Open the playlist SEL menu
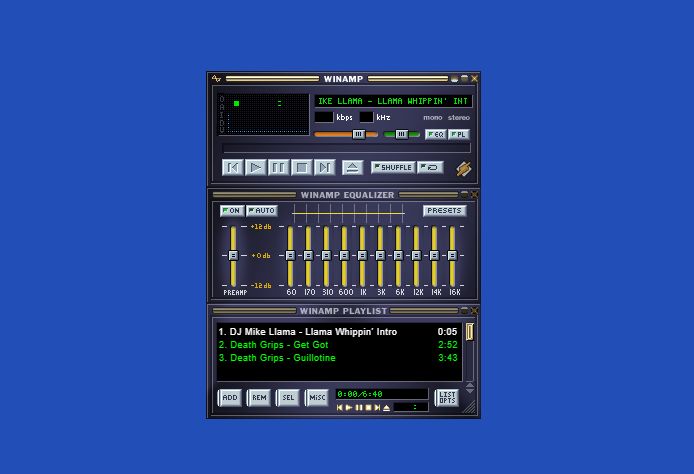Screen dimensions: 694x474 click(x=288, y=397)
